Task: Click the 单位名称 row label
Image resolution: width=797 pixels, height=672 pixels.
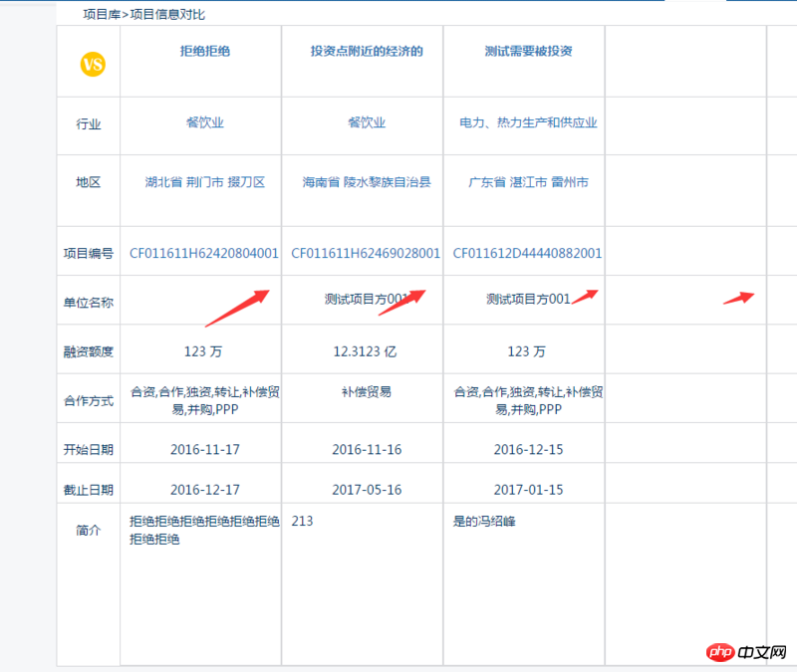Action: pyautogui.click(x=89, y=303)
